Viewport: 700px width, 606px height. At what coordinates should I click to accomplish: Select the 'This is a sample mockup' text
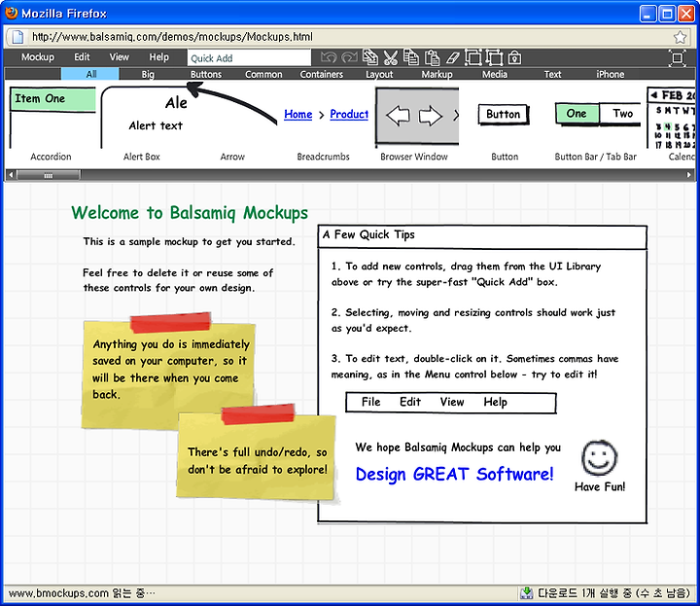click(x=190, y=241)
